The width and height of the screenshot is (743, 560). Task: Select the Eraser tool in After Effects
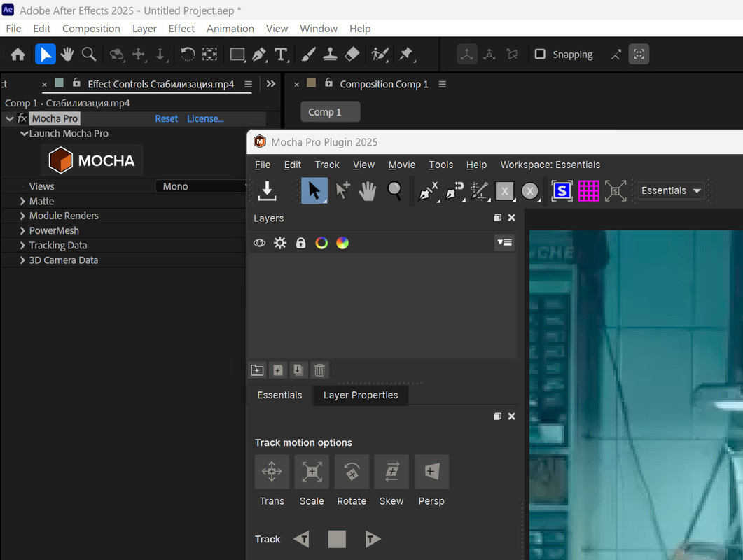click(352, 54)
